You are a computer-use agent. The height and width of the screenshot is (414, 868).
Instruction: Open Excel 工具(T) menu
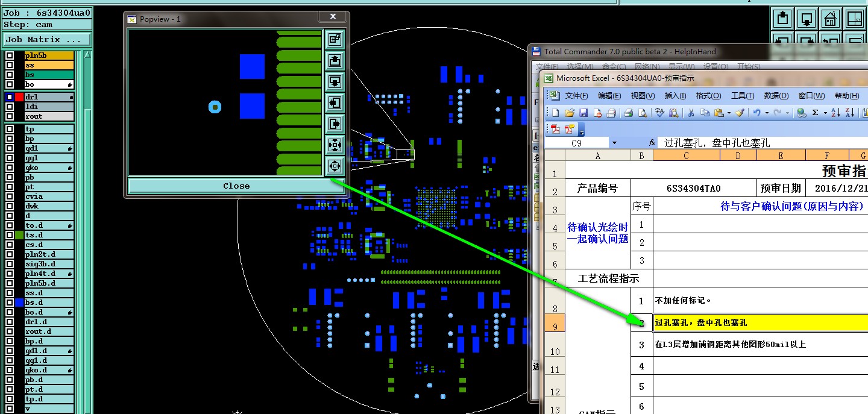(x=742, y=96)
